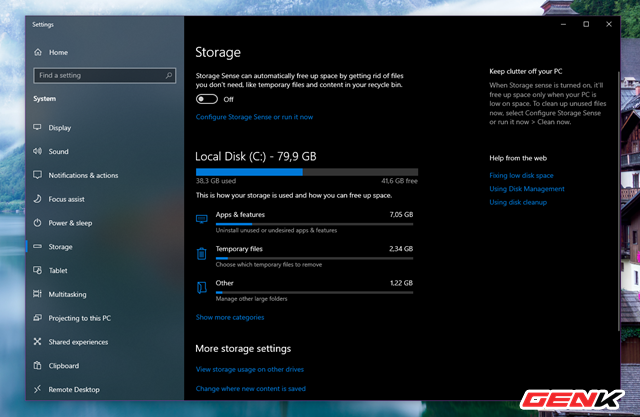Expand Show more categories
This screenshot has width=640, height=417.
point(230,317)
